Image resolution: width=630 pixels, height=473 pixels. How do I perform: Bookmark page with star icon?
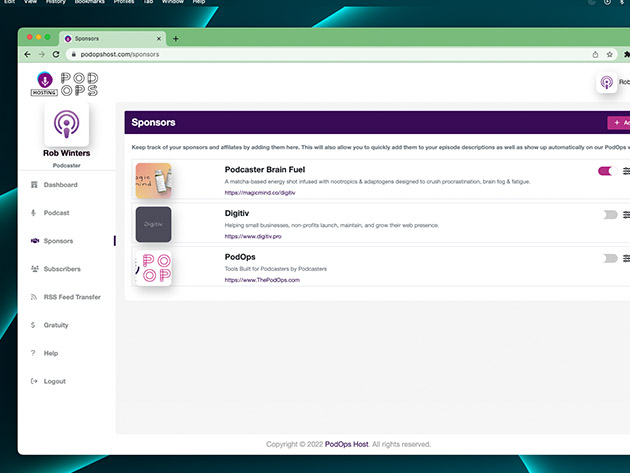pos(610,54)
